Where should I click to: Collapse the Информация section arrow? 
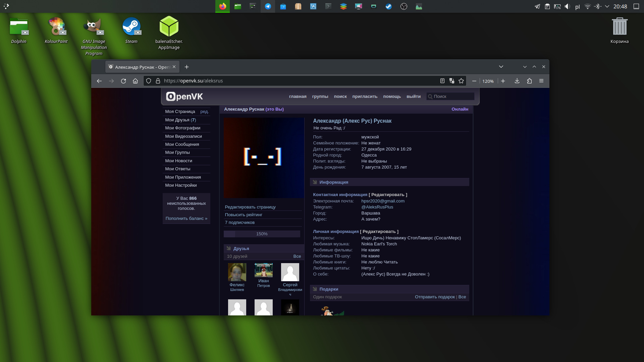click(x=315, y=182)
